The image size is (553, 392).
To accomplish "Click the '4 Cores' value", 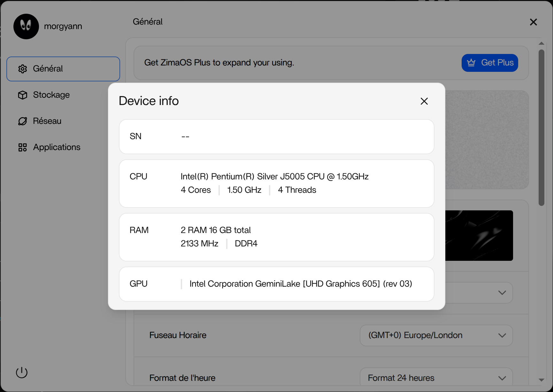I will click(x=196, y=190).
